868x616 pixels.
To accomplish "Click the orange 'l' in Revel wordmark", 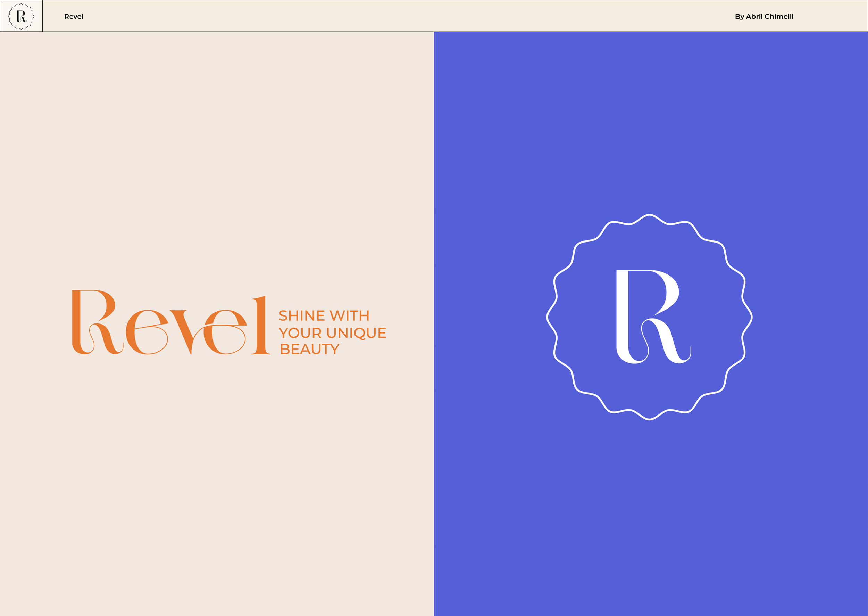I will (261, 326).
